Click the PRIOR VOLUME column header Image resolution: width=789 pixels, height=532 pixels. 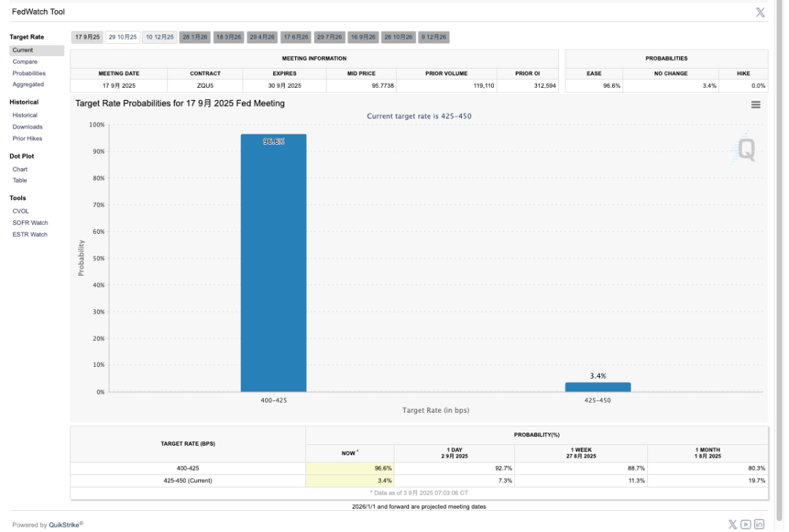point(446,74)
